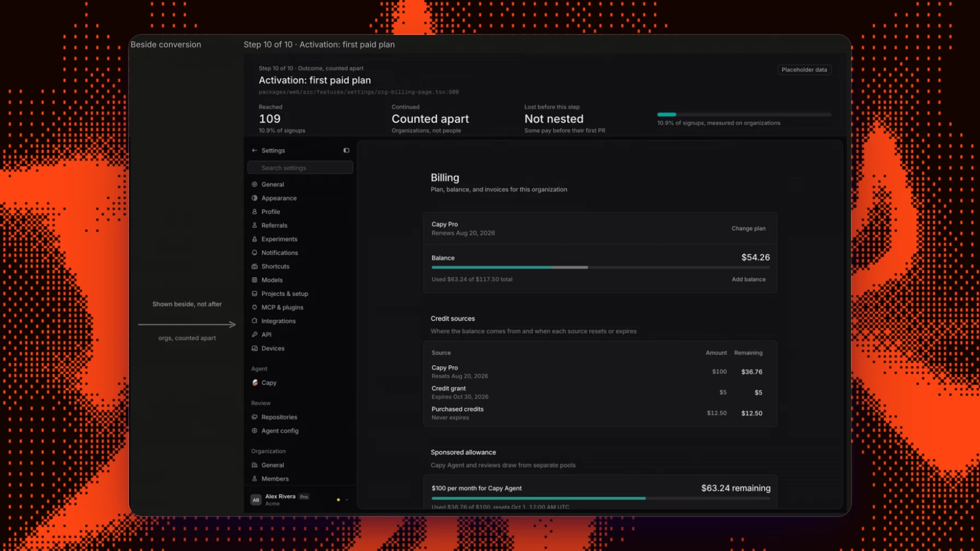Click the Capy agent avatar icon

(255, 383)
